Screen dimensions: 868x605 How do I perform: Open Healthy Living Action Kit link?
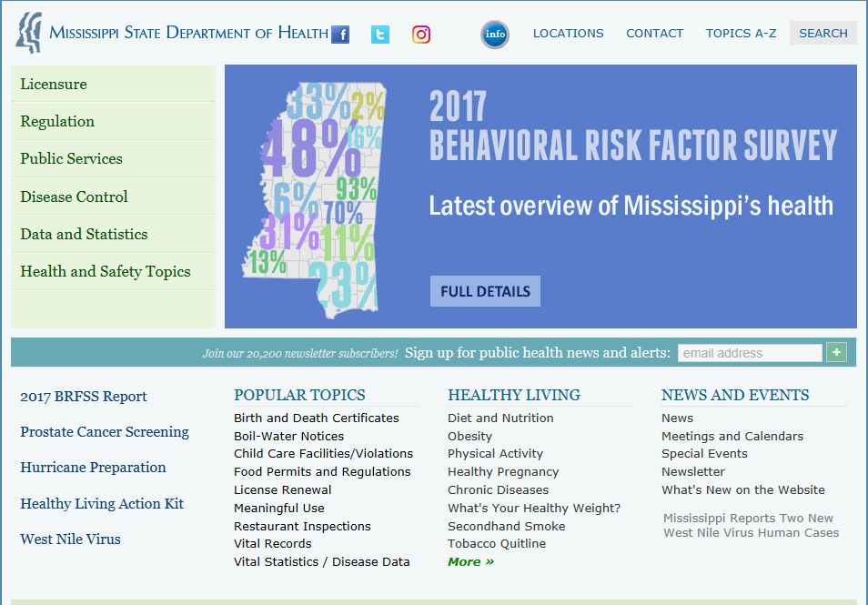[102, 504]
